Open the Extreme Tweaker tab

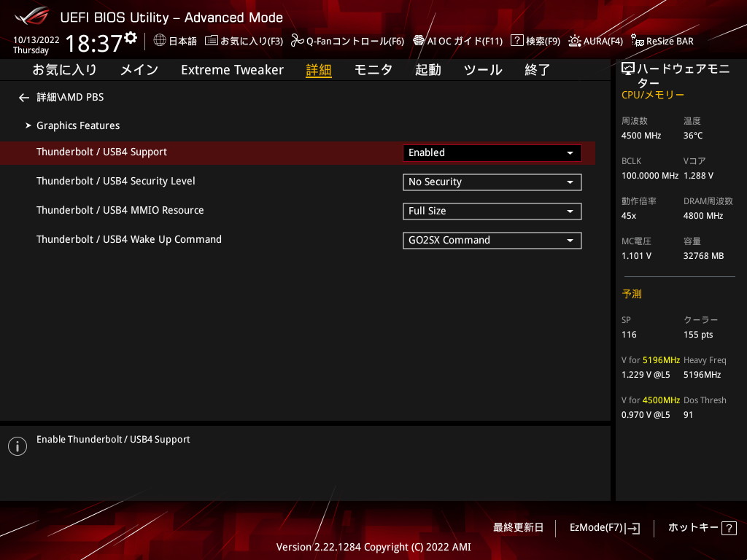click(232, 70)
